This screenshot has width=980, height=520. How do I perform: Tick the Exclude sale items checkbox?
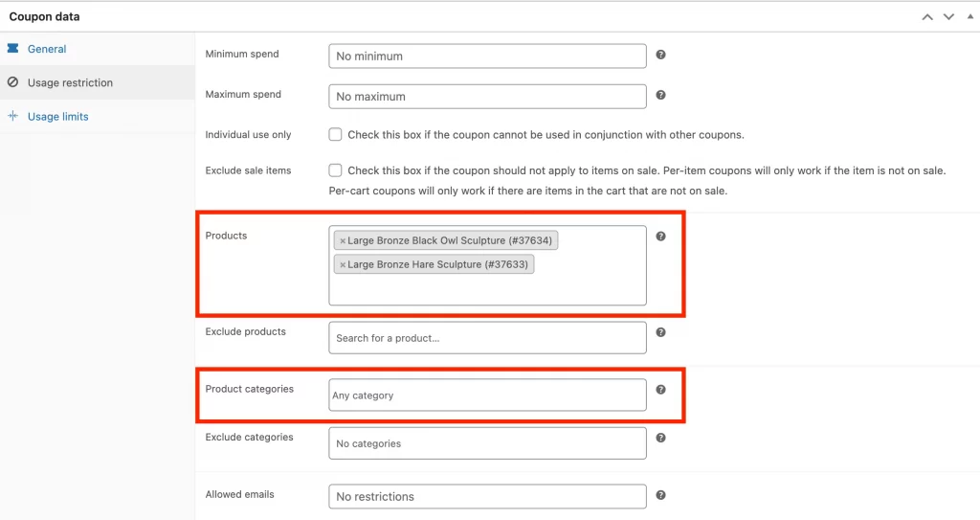coord(336,170)
